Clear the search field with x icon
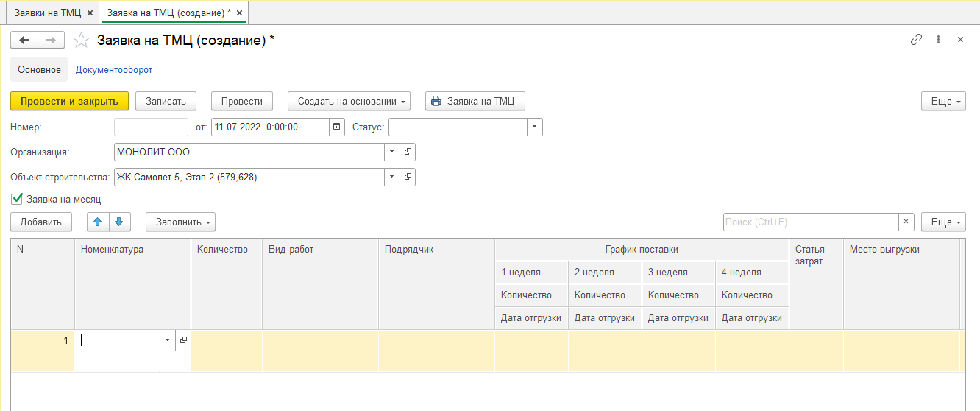 point(906,222)
